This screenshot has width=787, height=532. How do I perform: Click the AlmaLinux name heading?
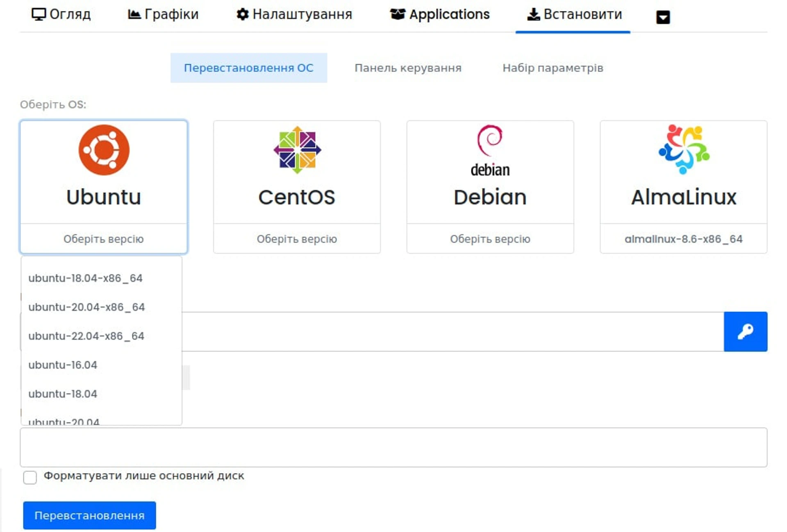pos(684,197)
